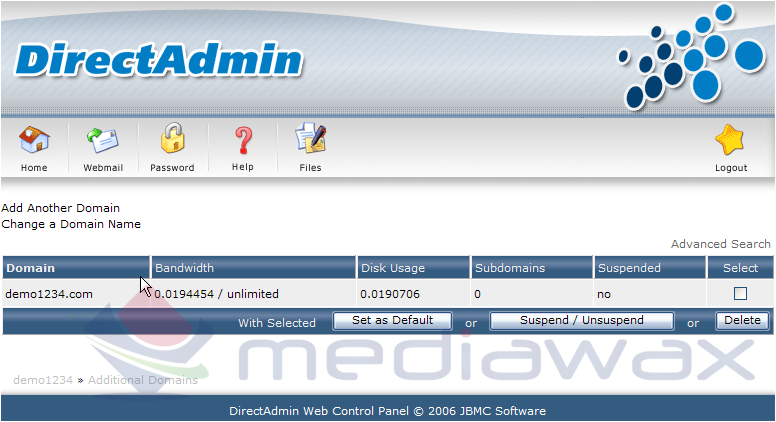Click the Logout text label
The image size is (776, 422).
click(730, 168)
